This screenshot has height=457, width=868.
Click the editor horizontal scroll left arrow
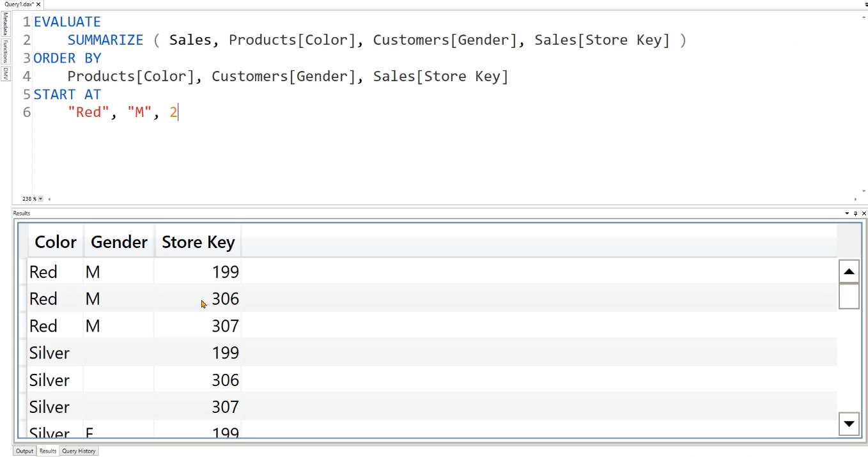point(50,199)
